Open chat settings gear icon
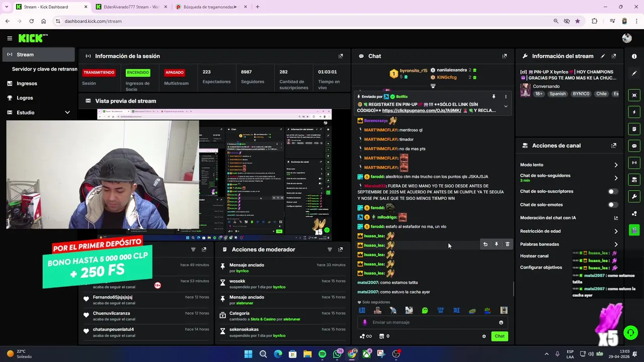644x362 pixels. [484, 336]
